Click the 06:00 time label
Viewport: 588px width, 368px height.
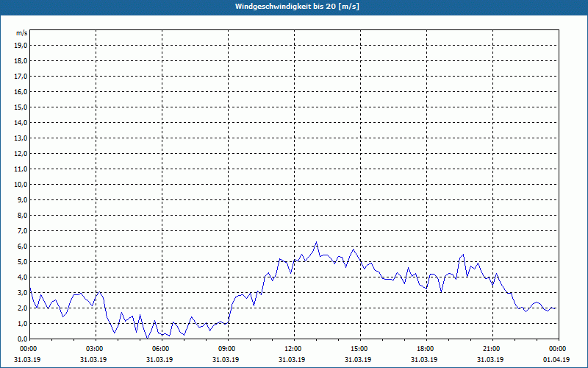coord(162,349)
